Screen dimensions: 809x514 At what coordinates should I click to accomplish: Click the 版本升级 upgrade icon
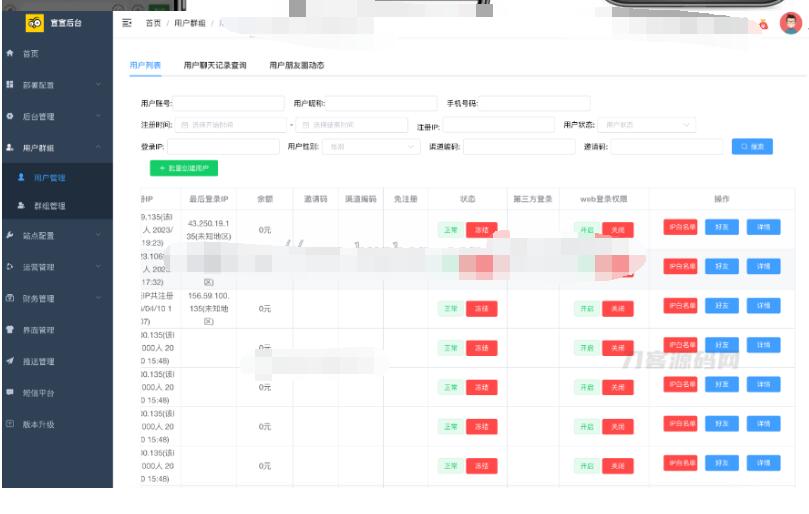pyautogui.click(x=10, y=424)
